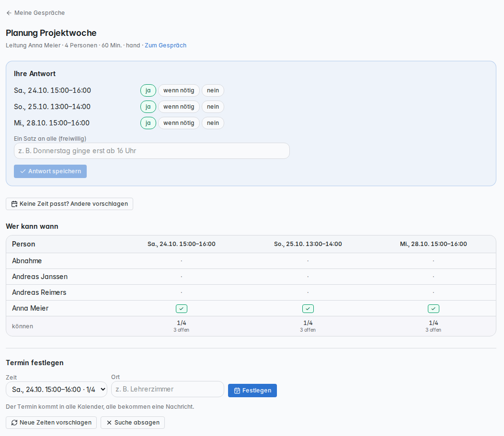
Task: Confirm appointment with Festlegen button
Action: click(252, 391)
